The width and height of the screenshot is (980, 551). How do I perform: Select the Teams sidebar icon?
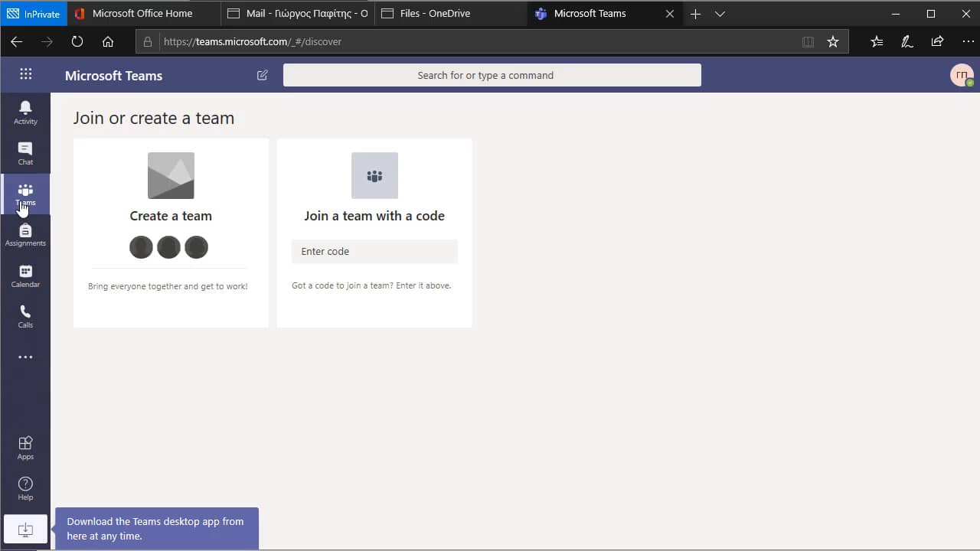[25, 194]
